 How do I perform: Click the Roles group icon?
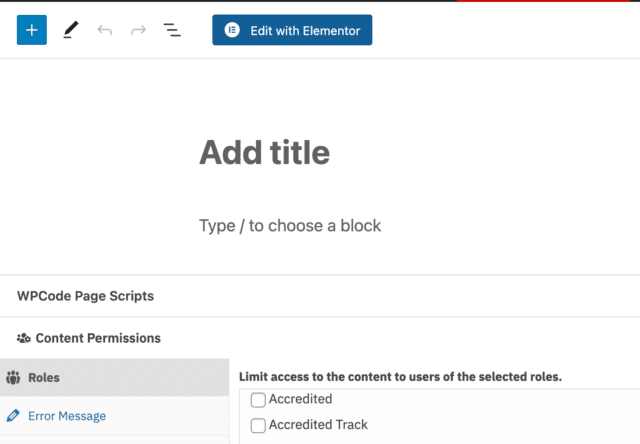(x=14, y=378)
